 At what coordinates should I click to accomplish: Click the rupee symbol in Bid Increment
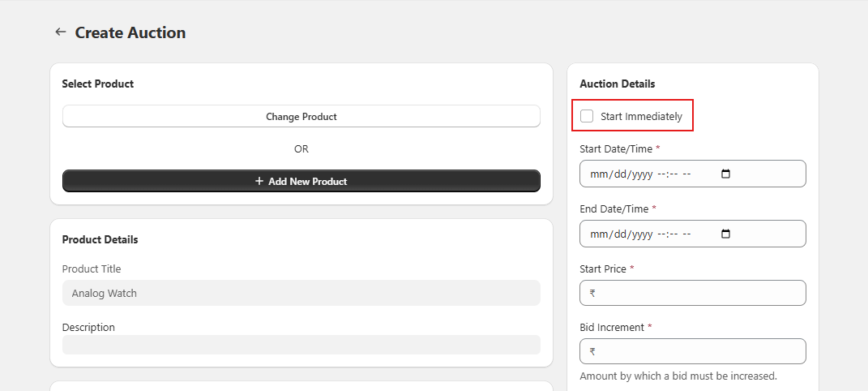[x=593, y=352]
